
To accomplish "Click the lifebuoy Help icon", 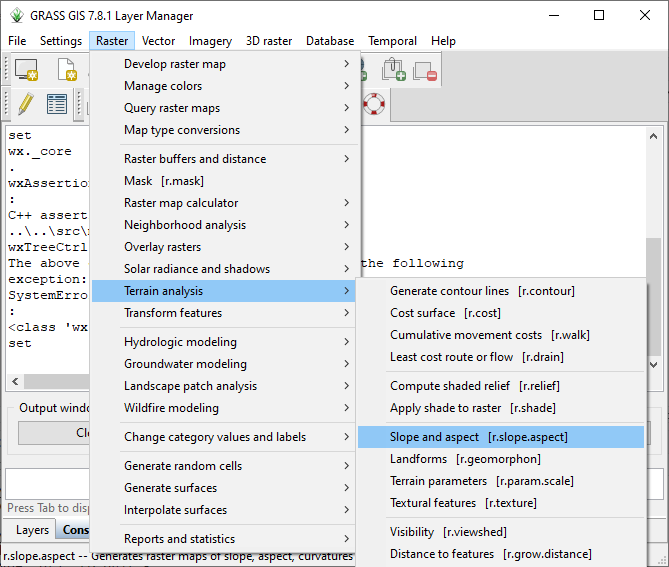I will [374, 104].
